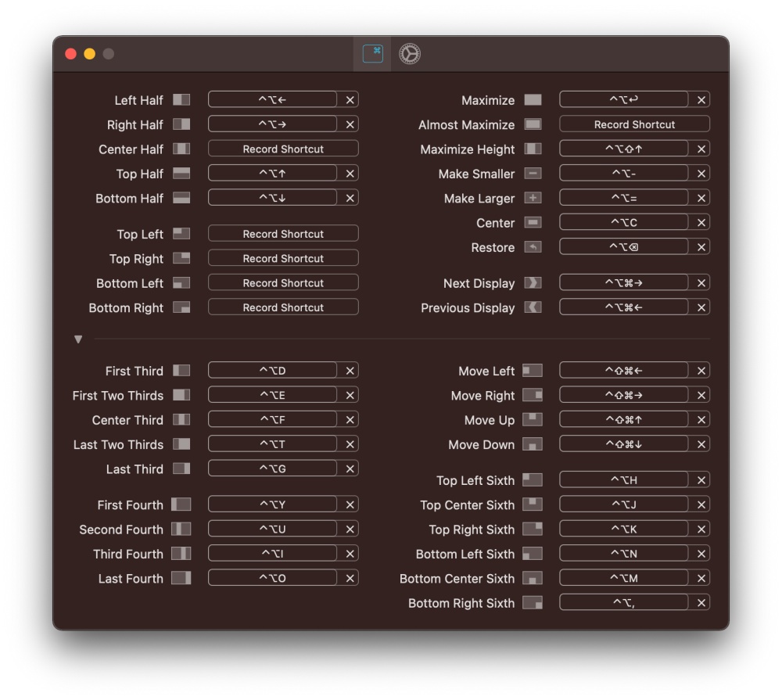Screen dimensions: 782x700
Task: Click the Bottom Right corner icon
Action: 181,307
